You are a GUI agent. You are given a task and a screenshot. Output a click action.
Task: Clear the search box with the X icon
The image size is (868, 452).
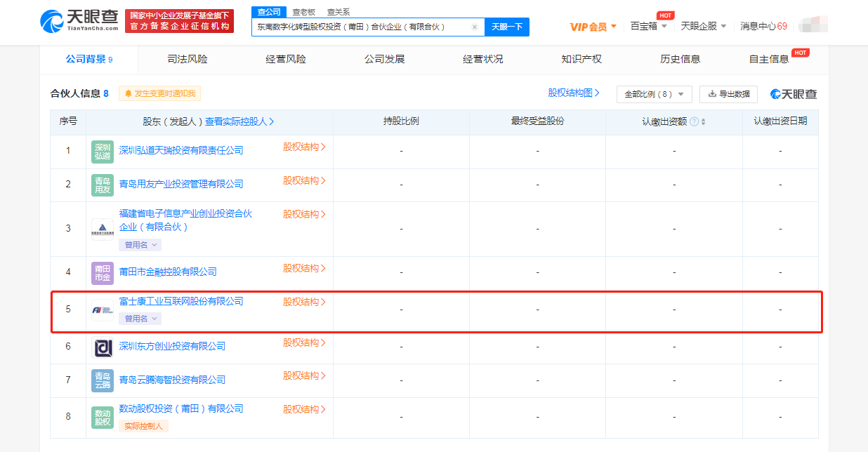[x=475, y=27]
